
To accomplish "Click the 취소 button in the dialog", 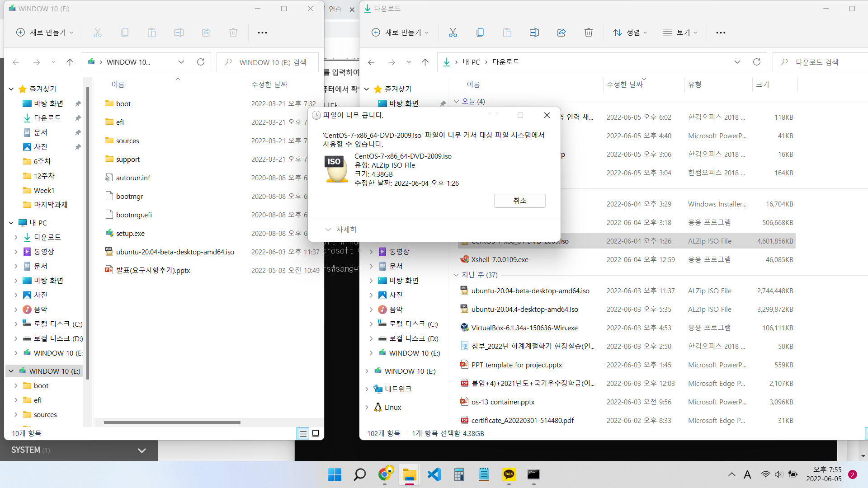I will [519, 201].
